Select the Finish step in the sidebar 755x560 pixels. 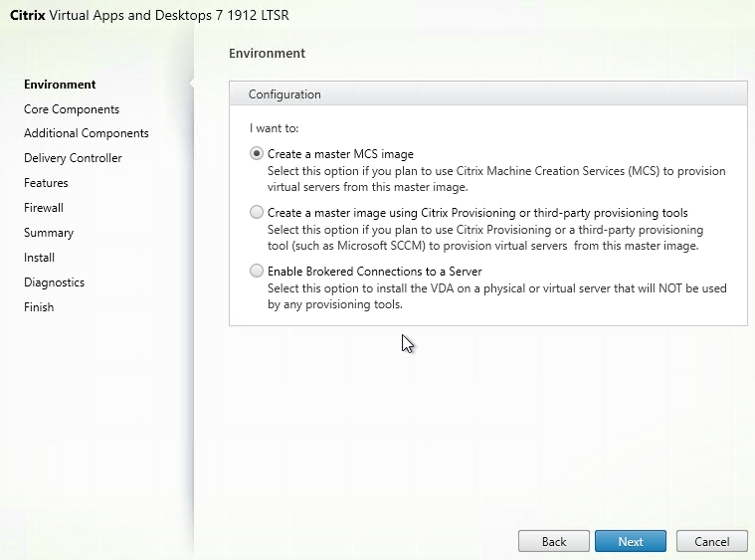point(39,307)
